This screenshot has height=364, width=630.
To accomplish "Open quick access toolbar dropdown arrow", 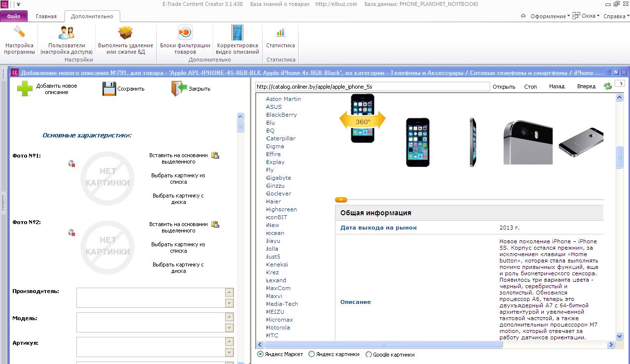I will coord(18,4).
